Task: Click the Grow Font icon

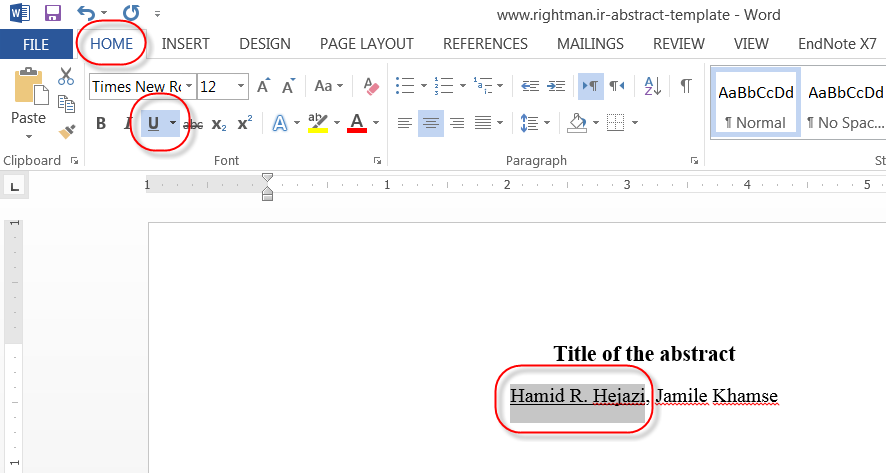Action: click(x=262, y=87)
